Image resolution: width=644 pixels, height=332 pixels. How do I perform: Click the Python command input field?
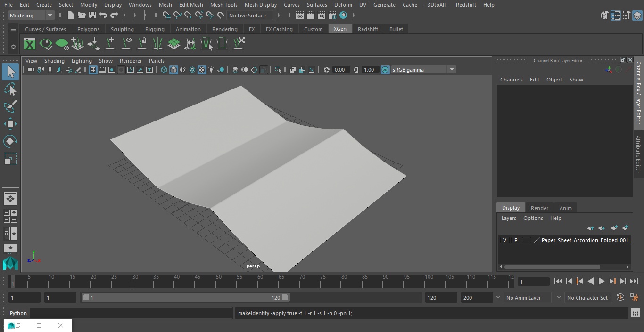click(131, 313)
